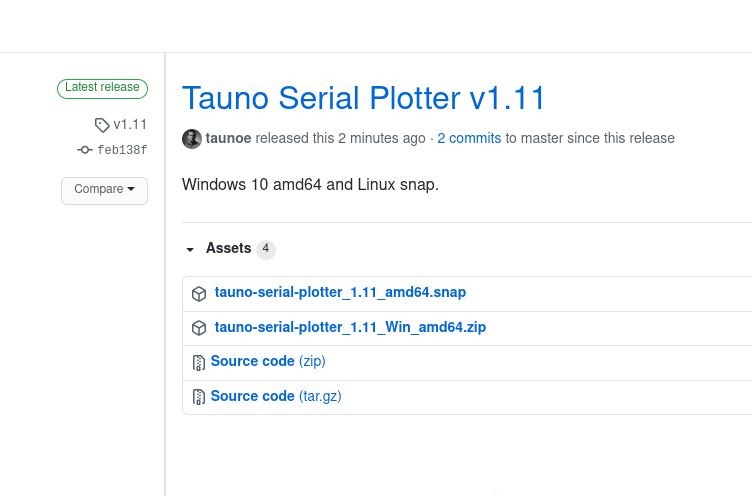The height and width of the screenshot is (496, 752).
Task: Click the zip file icon beside Source code (zip)
Action: [x=199, y=362]
